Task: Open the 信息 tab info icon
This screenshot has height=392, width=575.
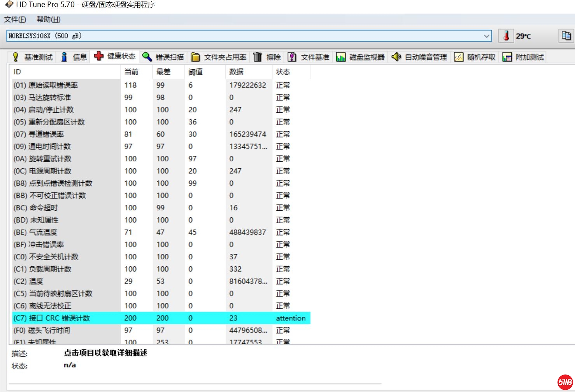Action: click(x=65, y=57)
